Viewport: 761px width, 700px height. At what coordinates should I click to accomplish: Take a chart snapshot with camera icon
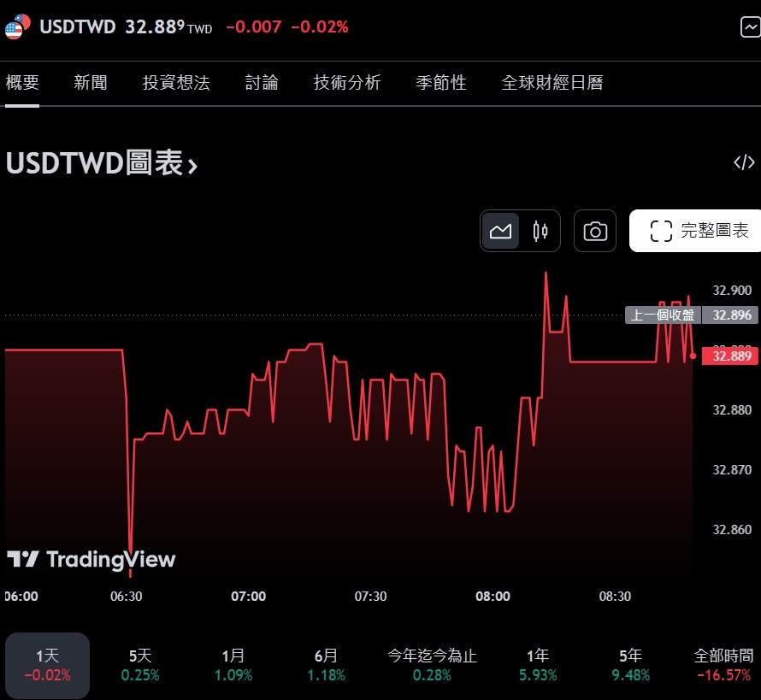click(595, 231)
